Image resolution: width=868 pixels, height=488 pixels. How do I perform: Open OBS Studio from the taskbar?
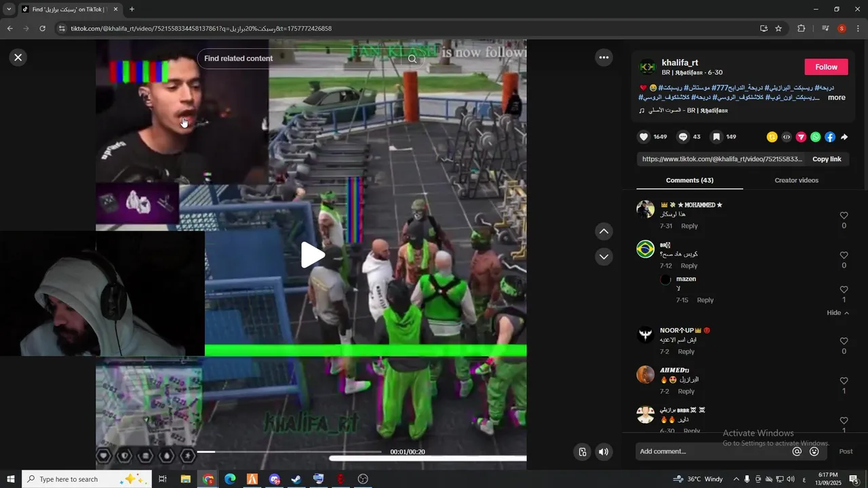pyautogui.click(x=363, y=479)
